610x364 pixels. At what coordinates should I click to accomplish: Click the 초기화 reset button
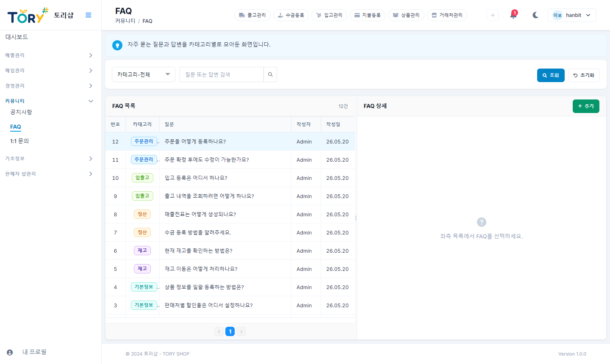pos(584,75)
